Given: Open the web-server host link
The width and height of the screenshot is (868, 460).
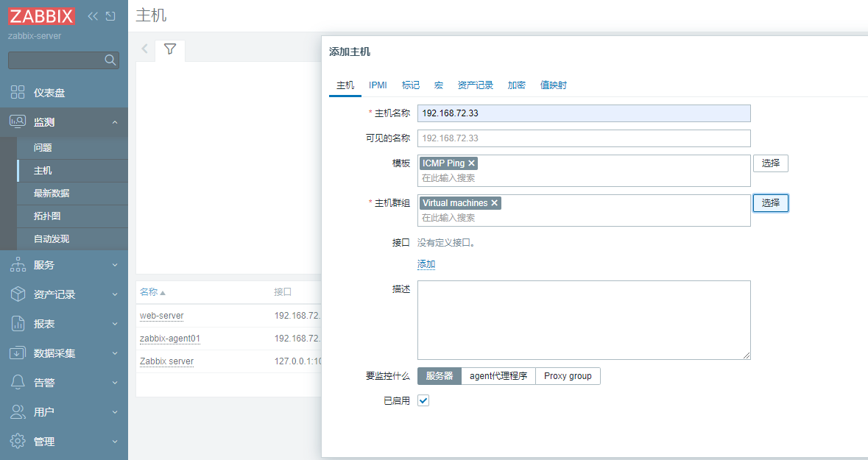Looking at the screenshot, I should [x=162, y=316].
